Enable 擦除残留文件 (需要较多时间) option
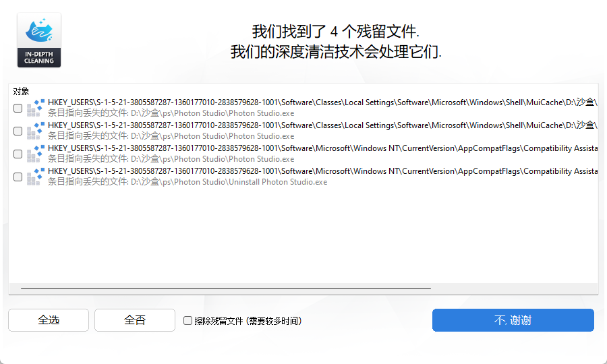 tap(187, 320)
